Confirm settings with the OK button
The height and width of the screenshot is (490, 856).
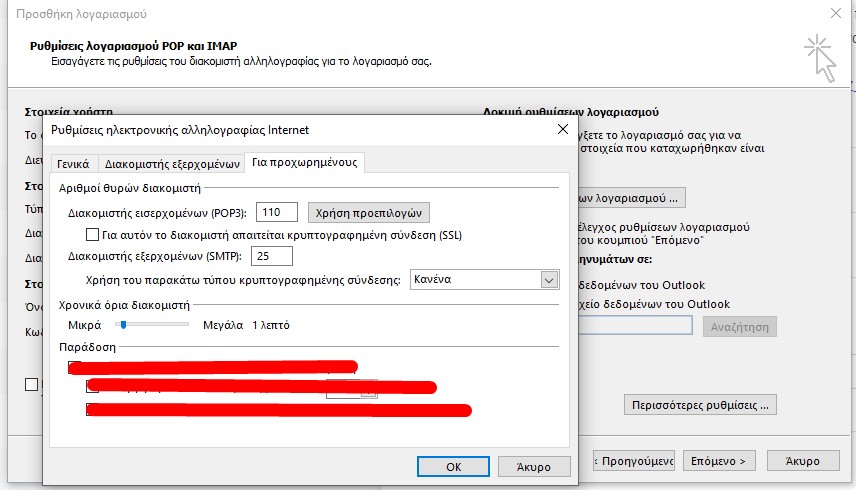click(453, 466)
